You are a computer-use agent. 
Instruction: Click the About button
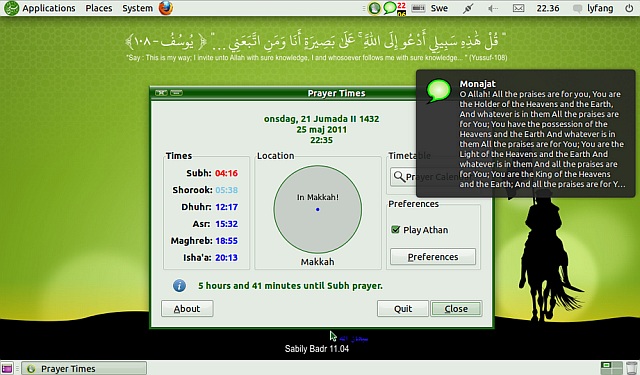[x=187, y=308]
